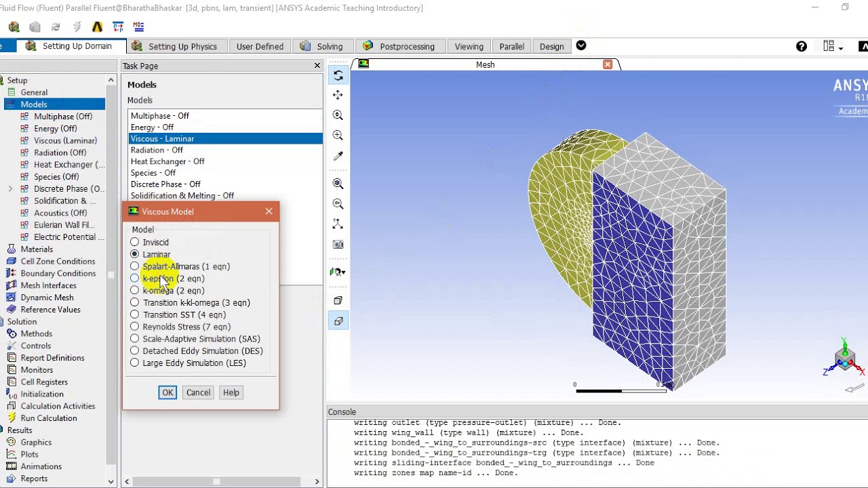Open the Postprocessing ribbon tab
The image size is (868, 488).
pyautogui.click(x=399, y=46)
